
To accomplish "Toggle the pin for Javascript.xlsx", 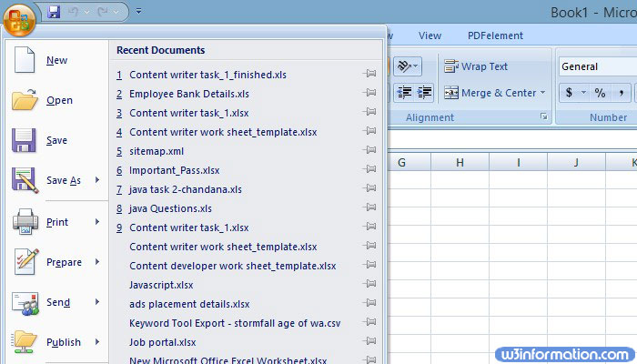I will tap(369, 284).
